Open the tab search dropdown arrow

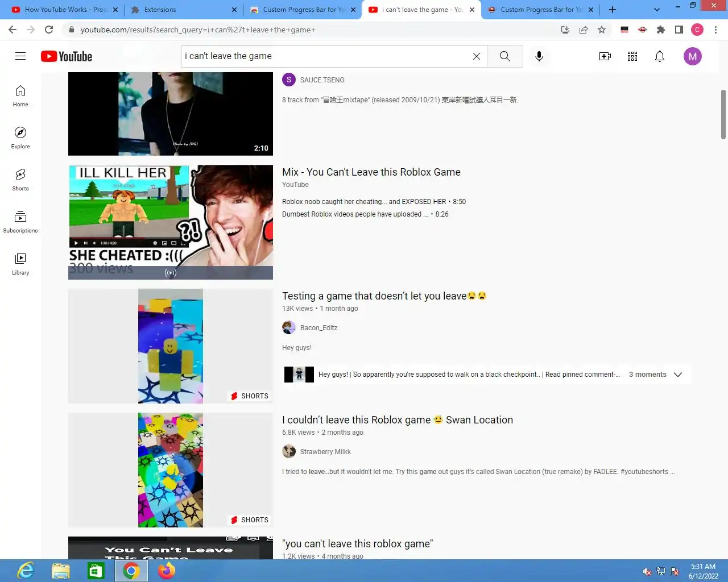click(657, 10)
